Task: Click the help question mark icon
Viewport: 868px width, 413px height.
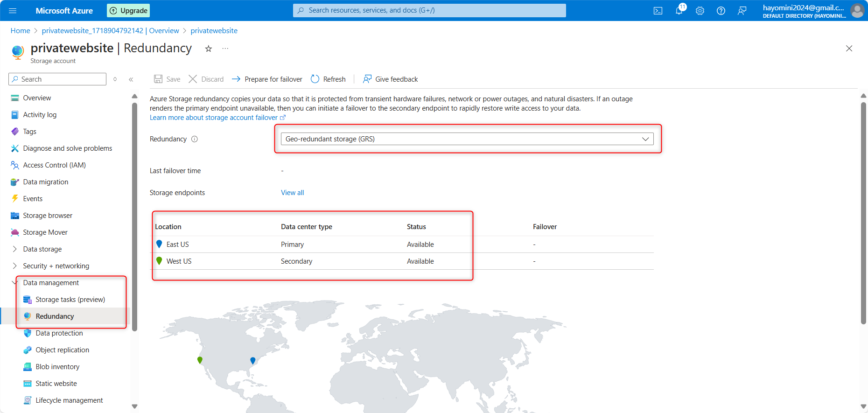Action: [721, 11]
